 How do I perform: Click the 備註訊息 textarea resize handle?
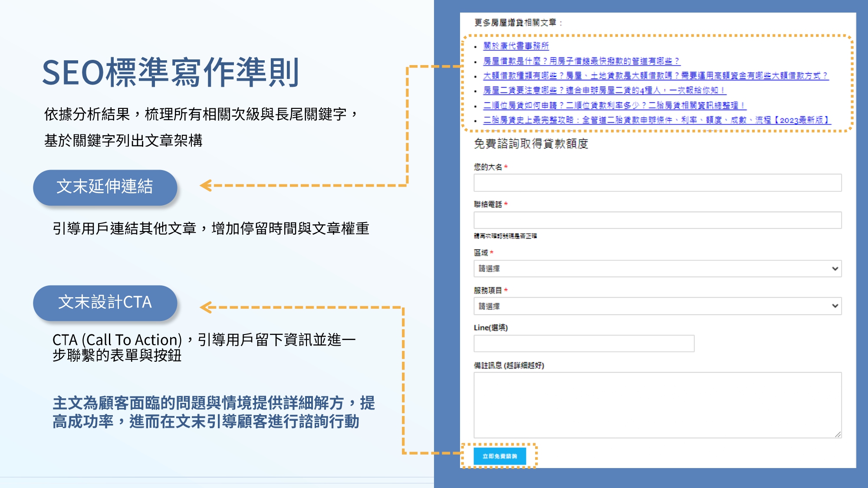point(838,434)
